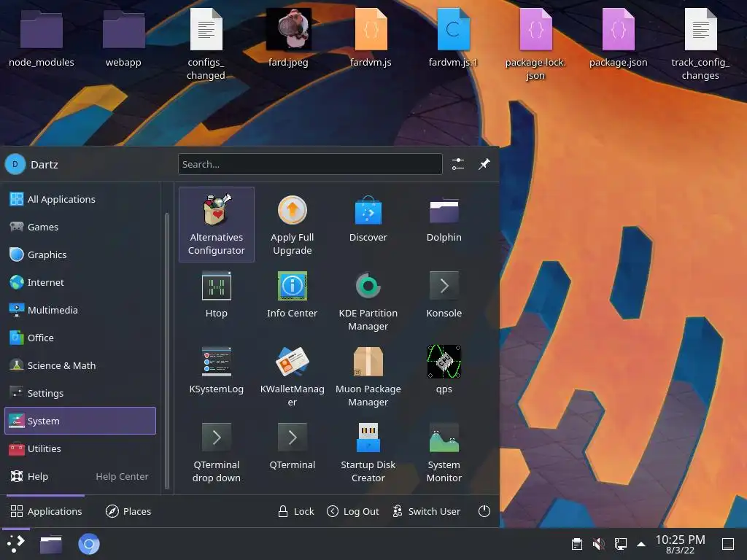Open launcher configuration sliders icon
Screen dimensions: 747x560
[x=458, y=164]
